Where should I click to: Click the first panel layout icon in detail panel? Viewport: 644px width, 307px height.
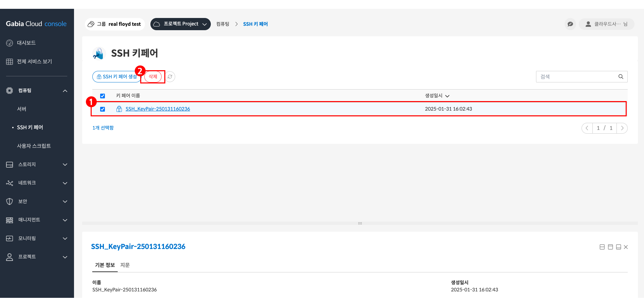coord(602,247)
